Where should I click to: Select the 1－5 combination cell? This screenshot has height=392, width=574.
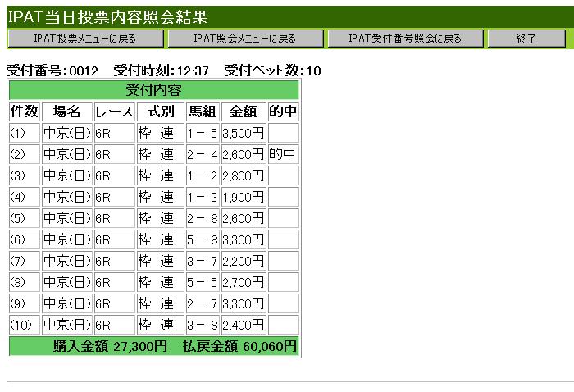point(202,133)
